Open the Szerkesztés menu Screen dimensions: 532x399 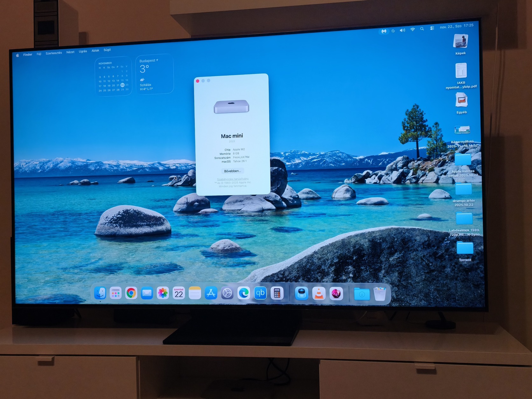click(x=54, y=53)
